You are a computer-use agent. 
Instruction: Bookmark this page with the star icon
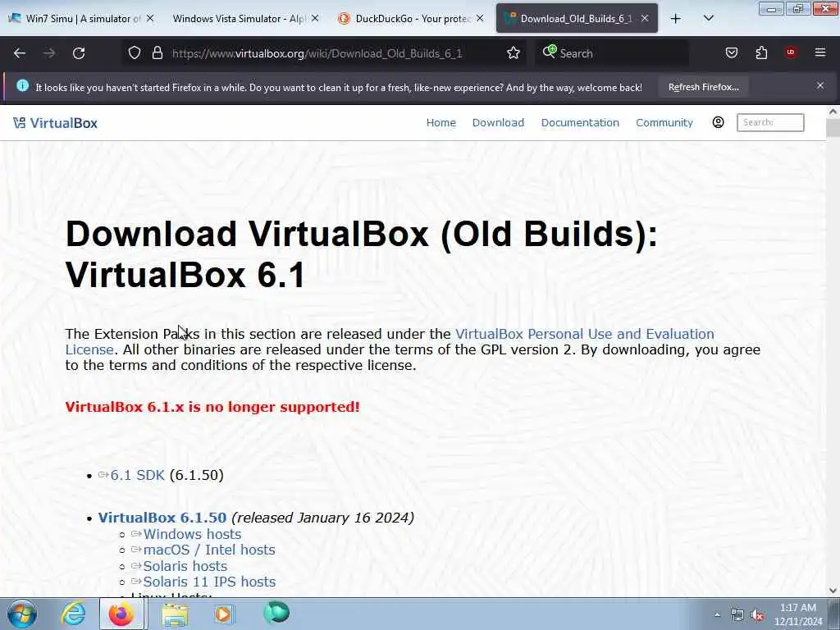coord(514,53)
